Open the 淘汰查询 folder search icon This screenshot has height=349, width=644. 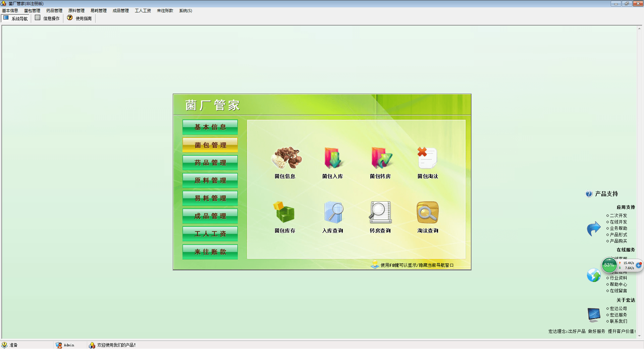428,212
